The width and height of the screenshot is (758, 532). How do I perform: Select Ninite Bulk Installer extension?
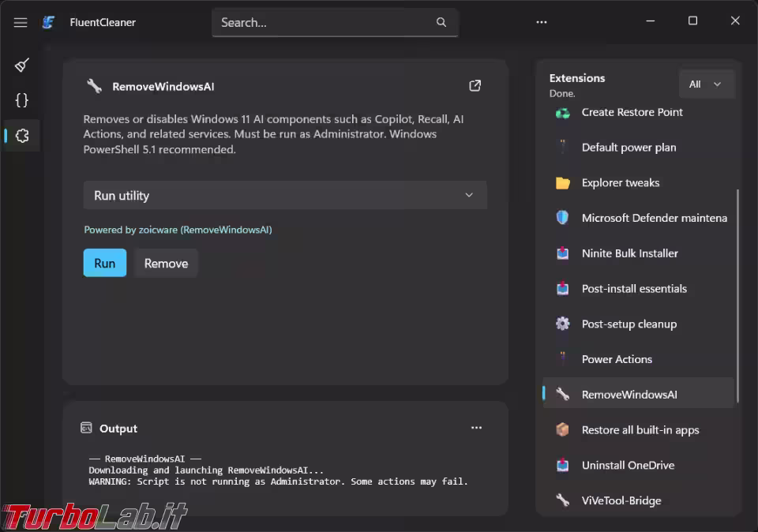click(639, 253)
